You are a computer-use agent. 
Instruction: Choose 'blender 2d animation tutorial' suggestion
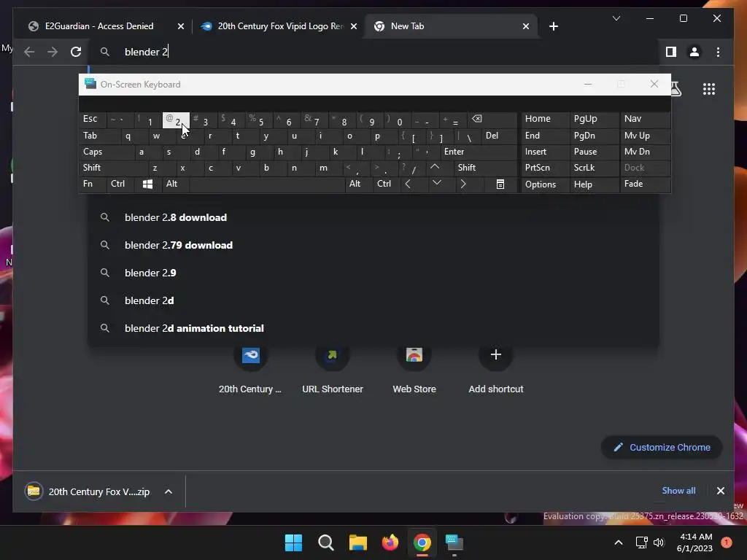tap(373, 328)
